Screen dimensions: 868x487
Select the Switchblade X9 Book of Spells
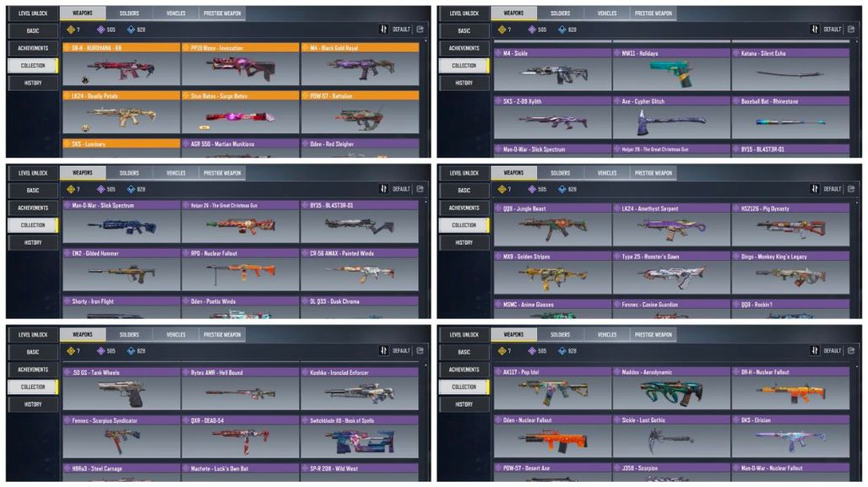click(x=360, y=437)
